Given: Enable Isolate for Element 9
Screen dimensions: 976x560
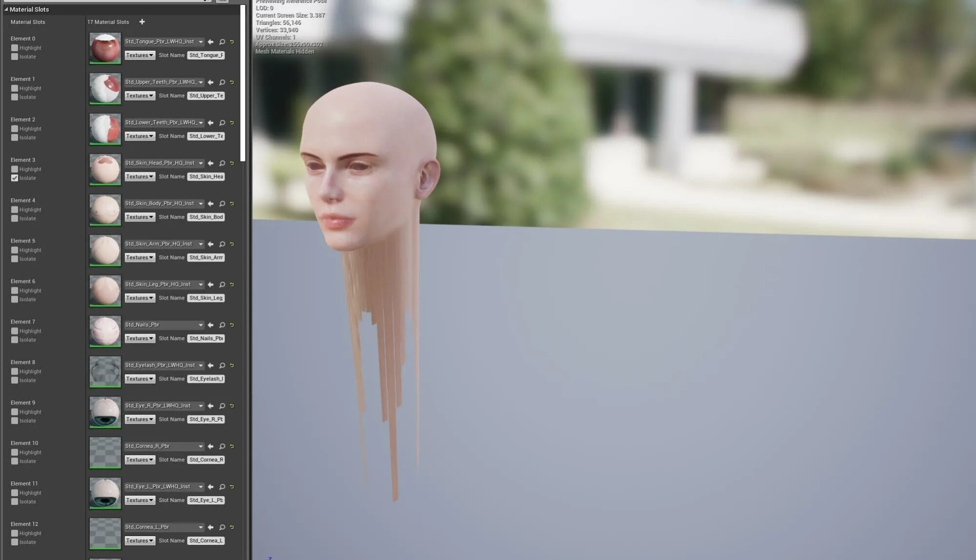Looking at the screenshot, I should click(15, 421).
